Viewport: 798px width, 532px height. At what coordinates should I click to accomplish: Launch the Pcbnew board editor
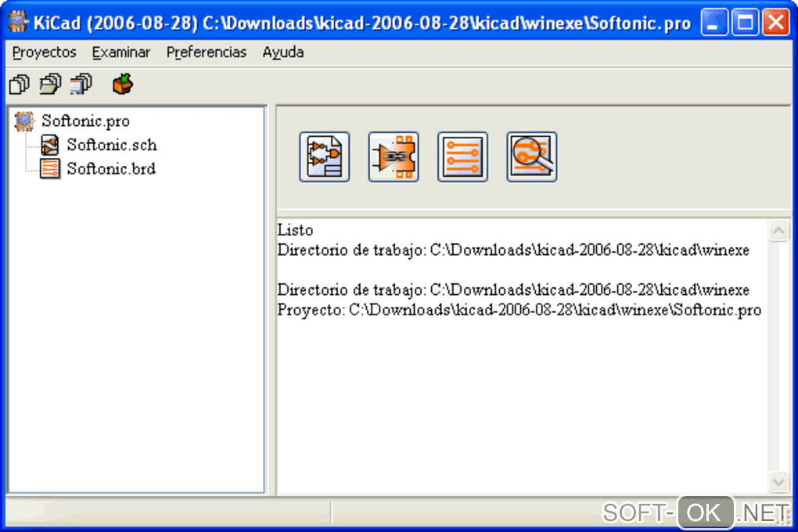tap(462, 156)
